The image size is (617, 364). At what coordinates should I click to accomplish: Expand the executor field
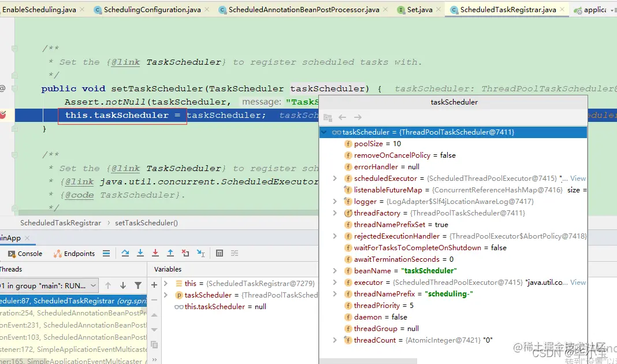click(x=335, y=282)
